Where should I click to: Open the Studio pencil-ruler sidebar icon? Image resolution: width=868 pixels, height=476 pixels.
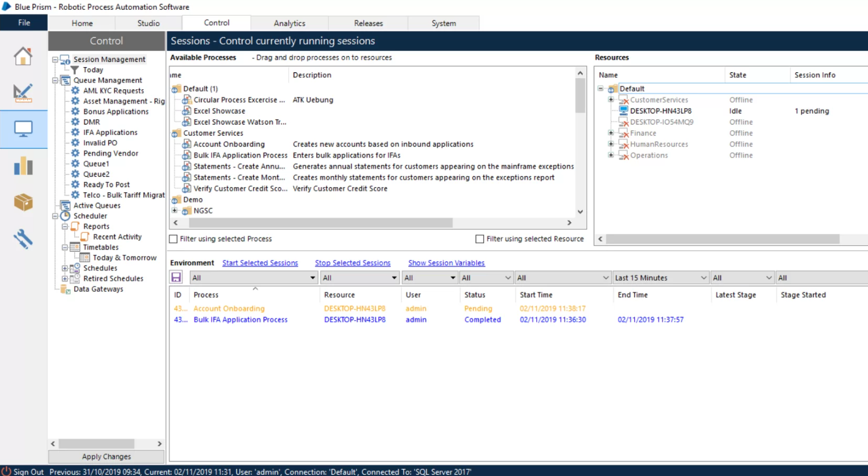[x=23, y=93]
